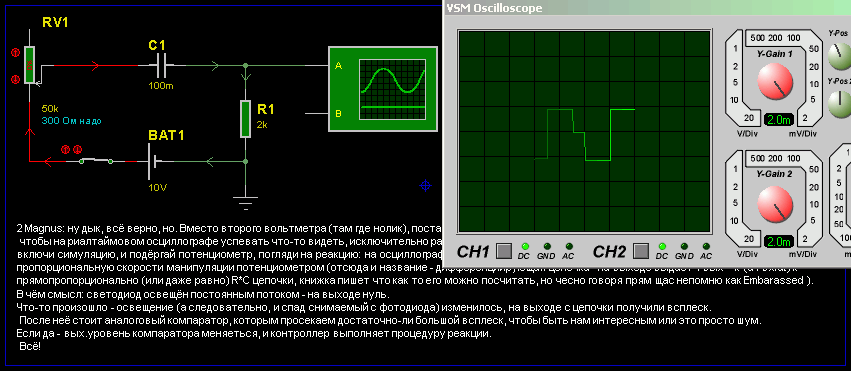Viewport: 851px width, 371px height.
Task: Select the C1 capacitor symbol
Action: (x=162, y=66)
